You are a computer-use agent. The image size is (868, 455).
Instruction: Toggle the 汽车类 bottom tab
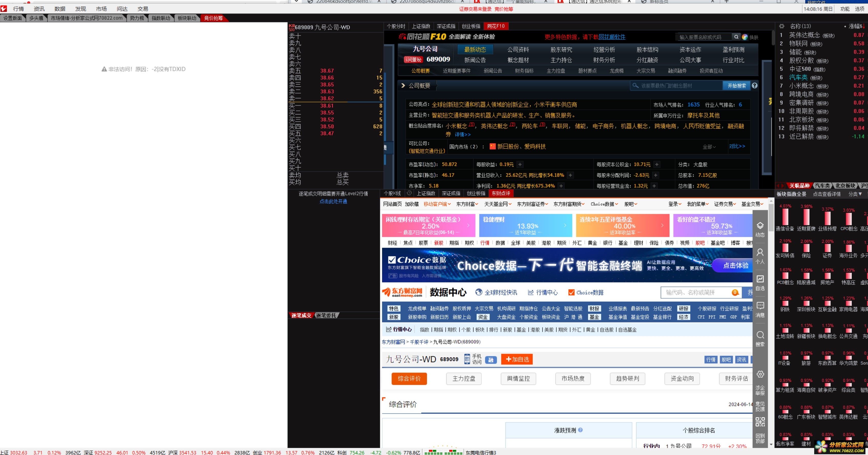822,186
